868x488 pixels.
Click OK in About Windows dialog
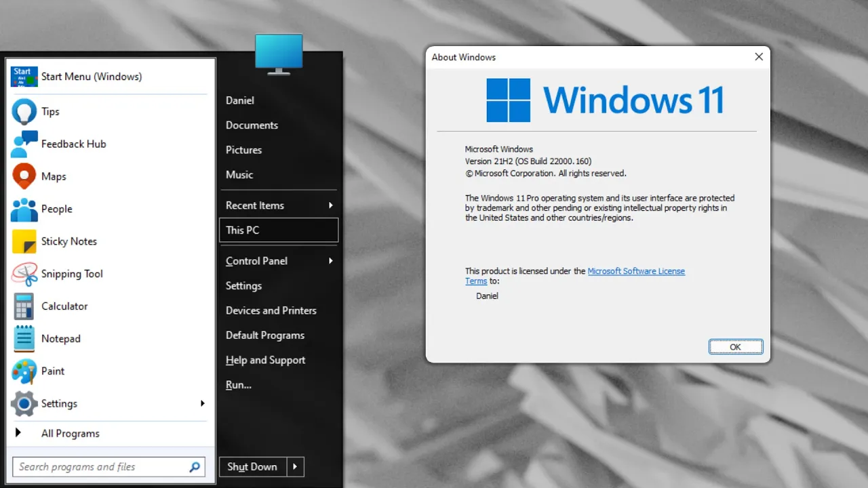click(x=736, y=347)
